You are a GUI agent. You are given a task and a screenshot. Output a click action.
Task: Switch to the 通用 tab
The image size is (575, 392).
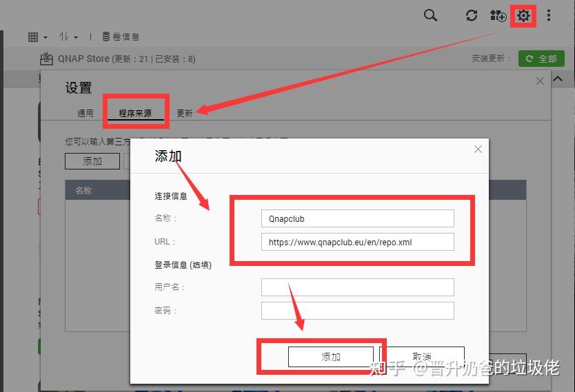85,113
